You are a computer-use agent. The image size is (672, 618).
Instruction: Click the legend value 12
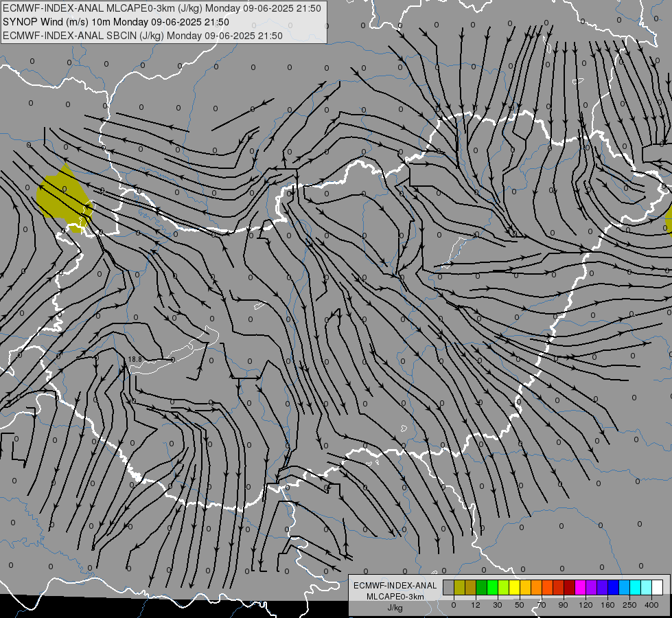coord(476,605)
